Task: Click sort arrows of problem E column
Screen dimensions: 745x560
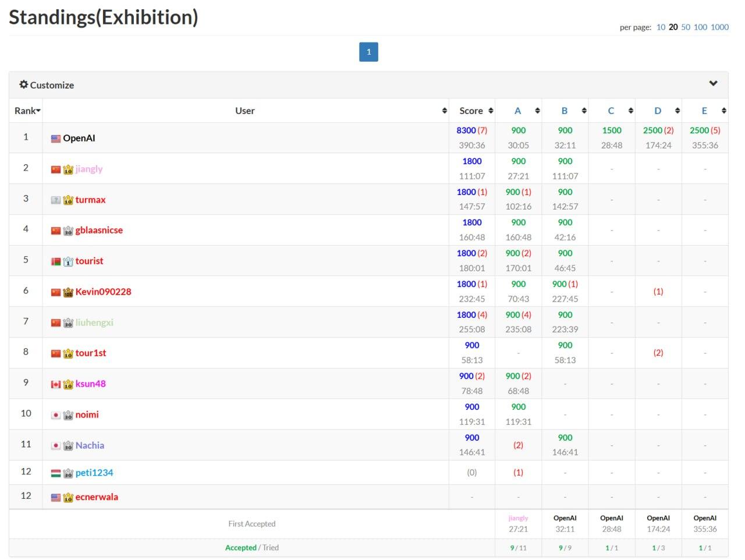Action: coord(723,111)
